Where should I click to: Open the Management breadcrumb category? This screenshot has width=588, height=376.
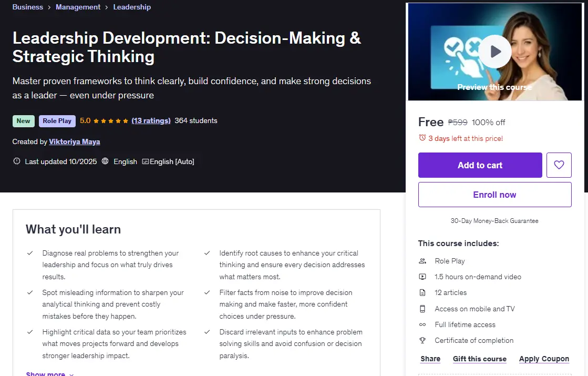(78, 7)
